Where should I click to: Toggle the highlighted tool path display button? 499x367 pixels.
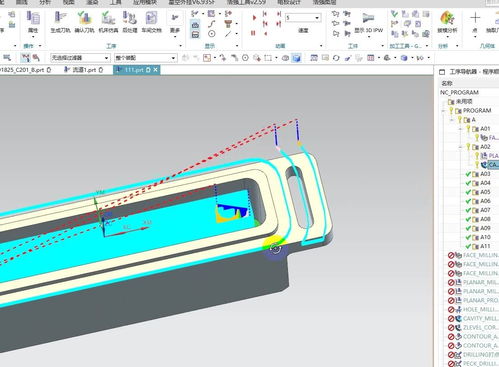(195, 25)
